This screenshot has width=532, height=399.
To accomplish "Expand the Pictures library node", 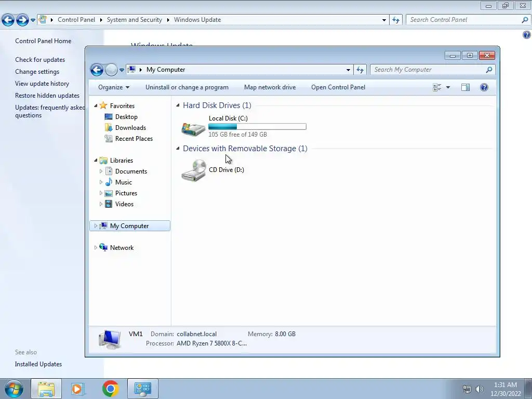I will [x=101, y=193].
